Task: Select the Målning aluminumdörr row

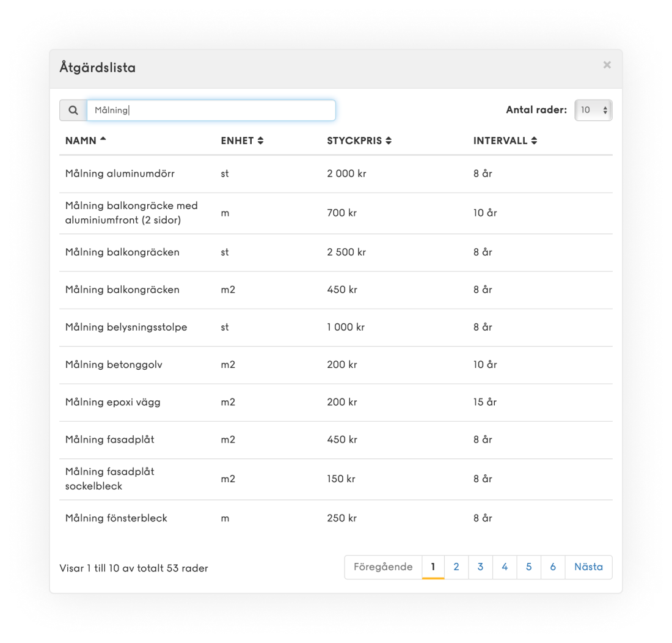Action: (x=120, y=174)
